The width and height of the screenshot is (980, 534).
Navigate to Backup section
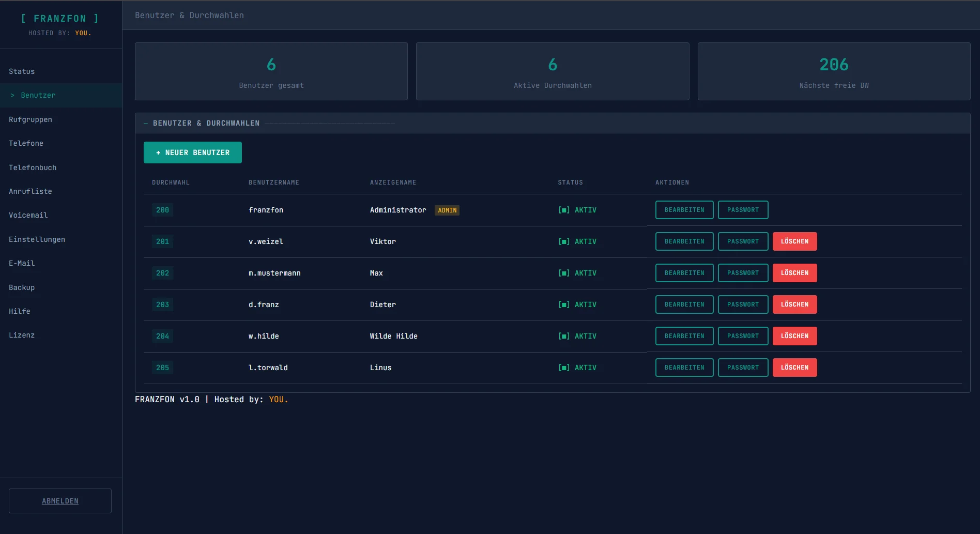[x=22, y=287]
